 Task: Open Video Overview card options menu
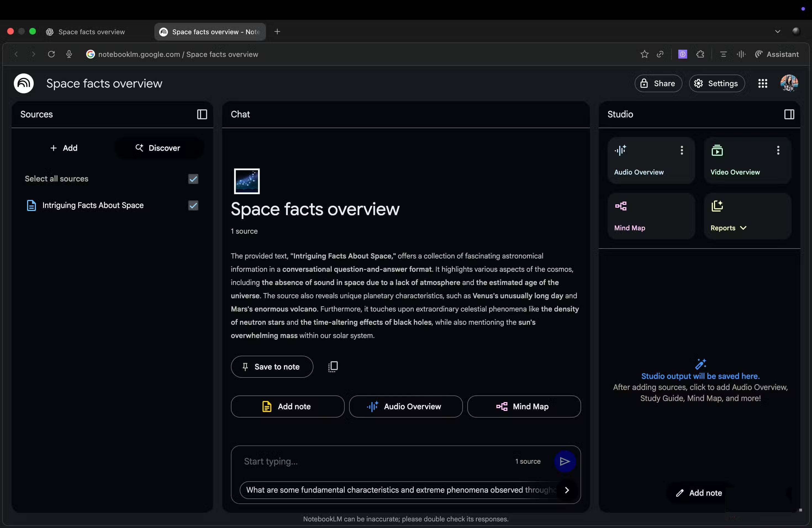[x=778, y=150]
